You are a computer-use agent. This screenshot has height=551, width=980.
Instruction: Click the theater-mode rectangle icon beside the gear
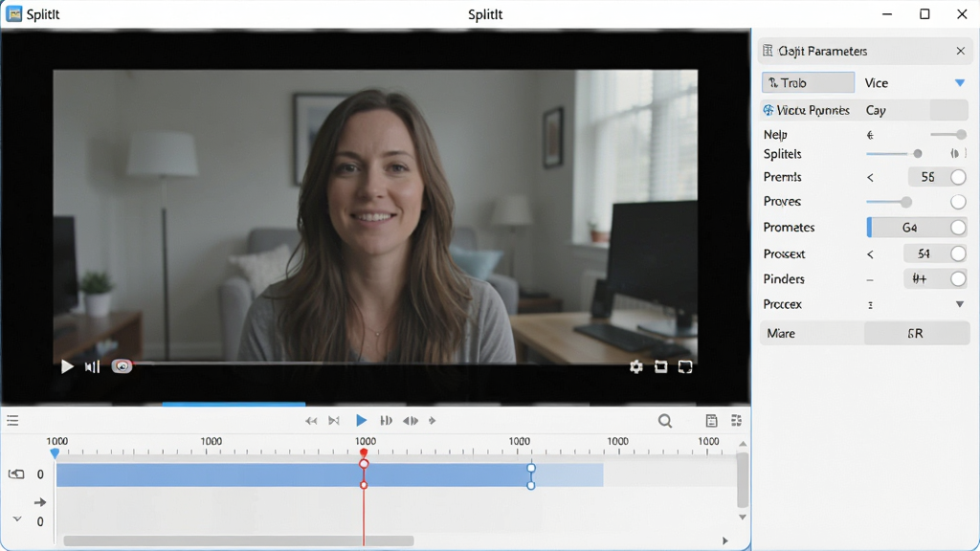point(660,366)
